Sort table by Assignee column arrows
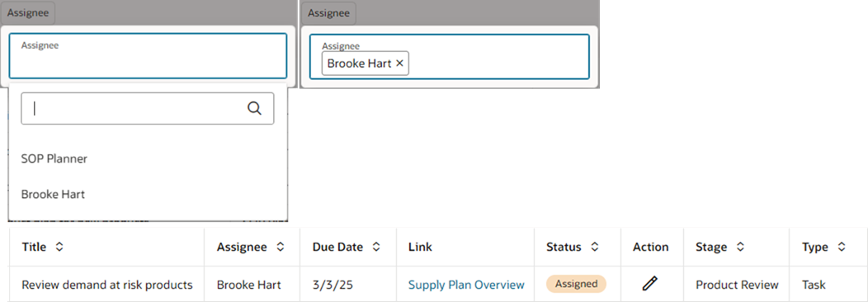The height and width of the screenshot is (302, 868). pos(281,248)
